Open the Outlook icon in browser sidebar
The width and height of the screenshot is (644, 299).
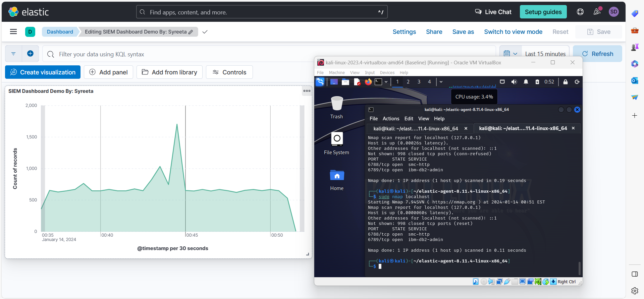pos(635,80)
